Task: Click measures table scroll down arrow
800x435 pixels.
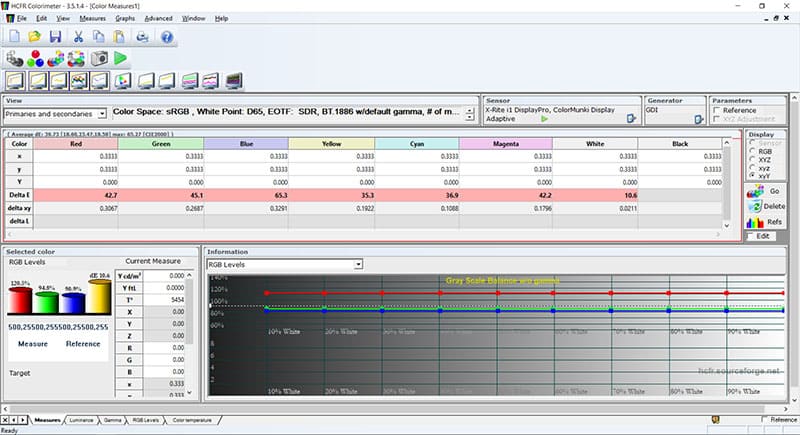Action: (x=727, y=225)
